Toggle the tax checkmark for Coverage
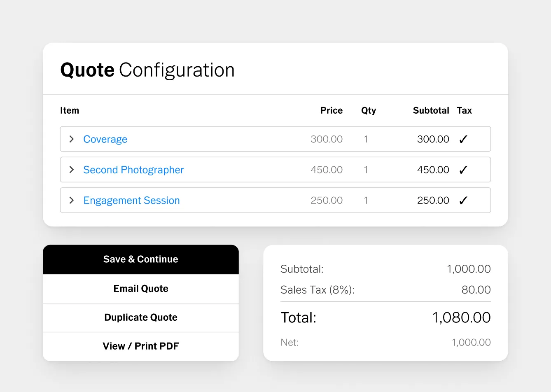 (x=463, y=140)
